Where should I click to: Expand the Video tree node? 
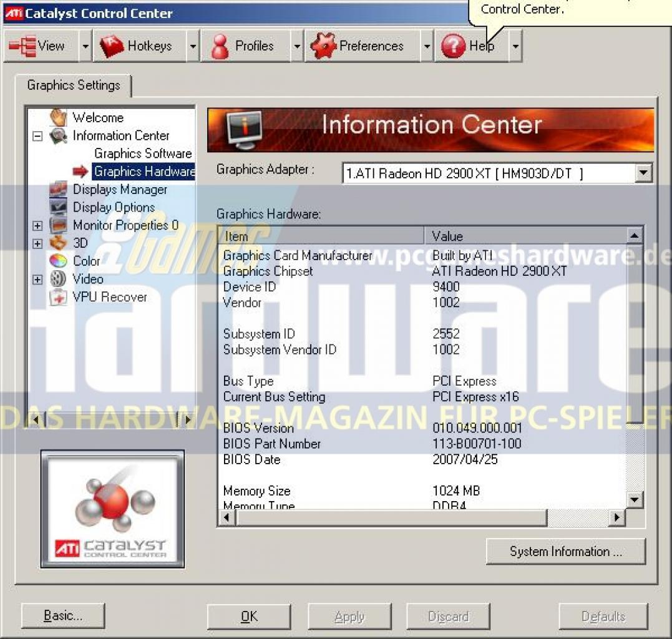[x=37, y=280]
